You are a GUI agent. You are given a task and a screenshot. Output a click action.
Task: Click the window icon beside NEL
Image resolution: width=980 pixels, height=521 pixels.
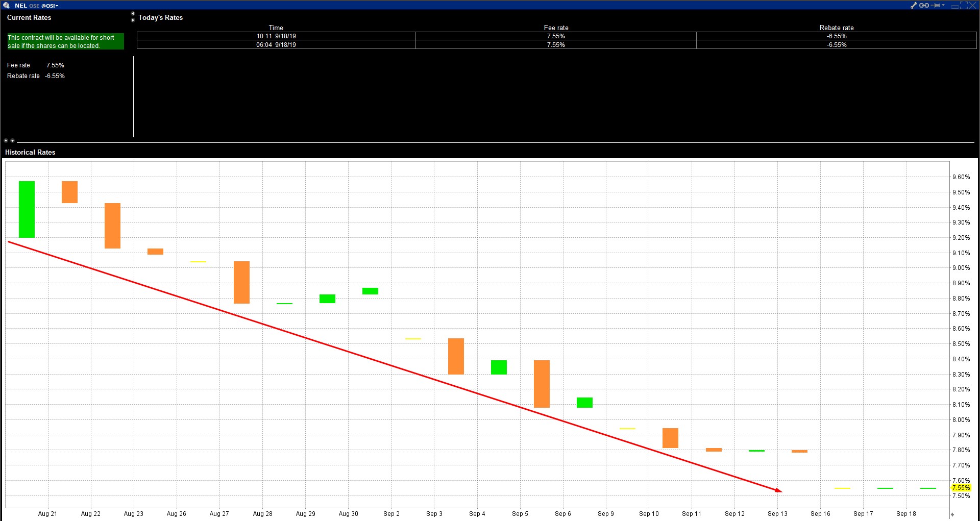click(6, 6)
